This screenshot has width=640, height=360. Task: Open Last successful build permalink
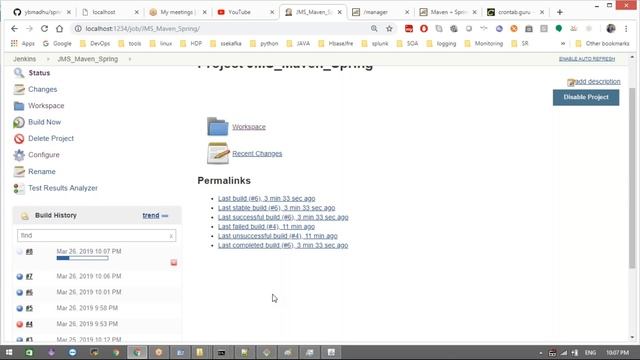pyautogui.click(x=283, y=217)
